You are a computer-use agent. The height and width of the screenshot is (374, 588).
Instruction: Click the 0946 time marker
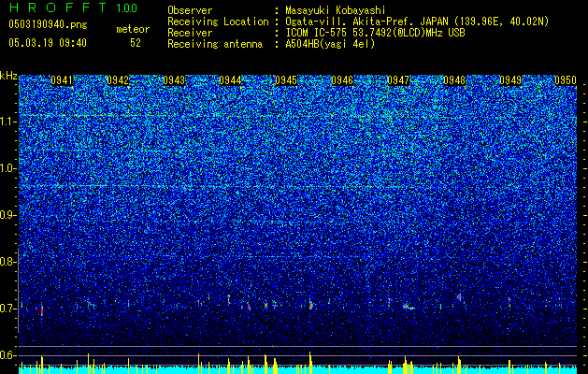point(342,80)
